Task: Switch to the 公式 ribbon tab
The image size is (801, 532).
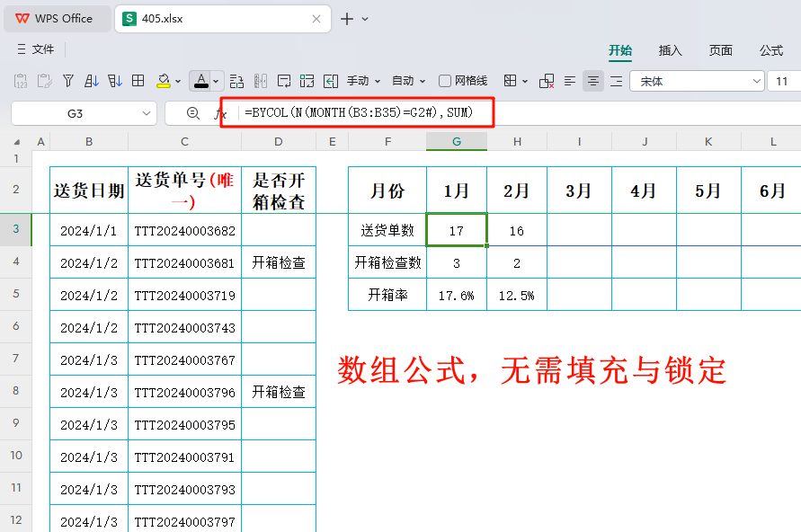Action: pos(770,50)
